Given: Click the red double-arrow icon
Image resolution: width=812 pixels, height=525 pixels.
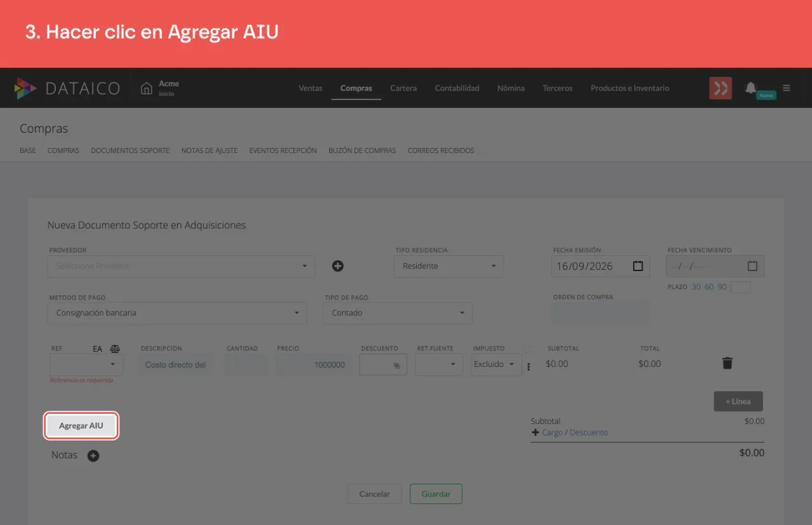Looking at the screenshot, I should tap(721, 88).
